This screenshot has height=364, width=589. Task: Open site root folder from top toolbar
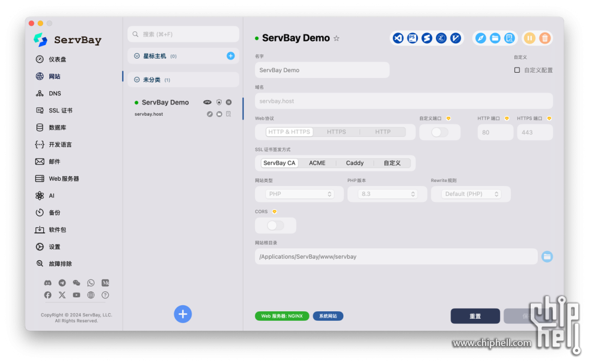(495, 38)
